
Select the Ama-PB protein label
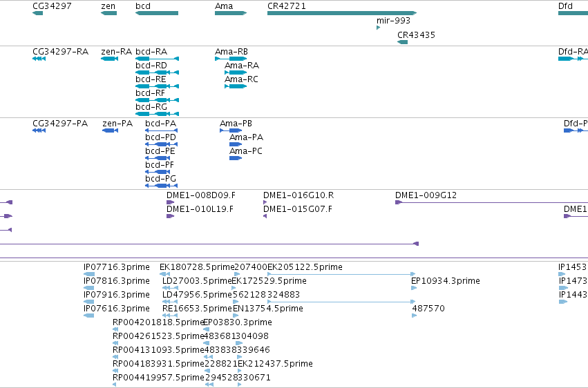tap(236, 124)
